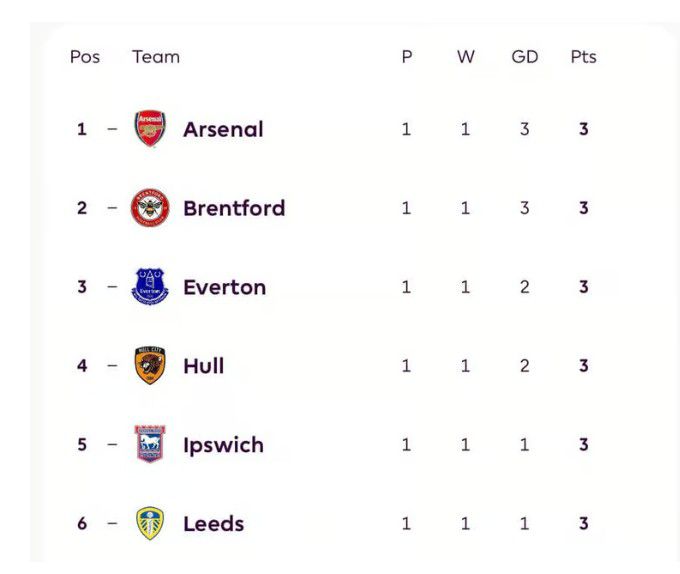
Task: Open the Hull tiger badge
Action: click(150, 365)
